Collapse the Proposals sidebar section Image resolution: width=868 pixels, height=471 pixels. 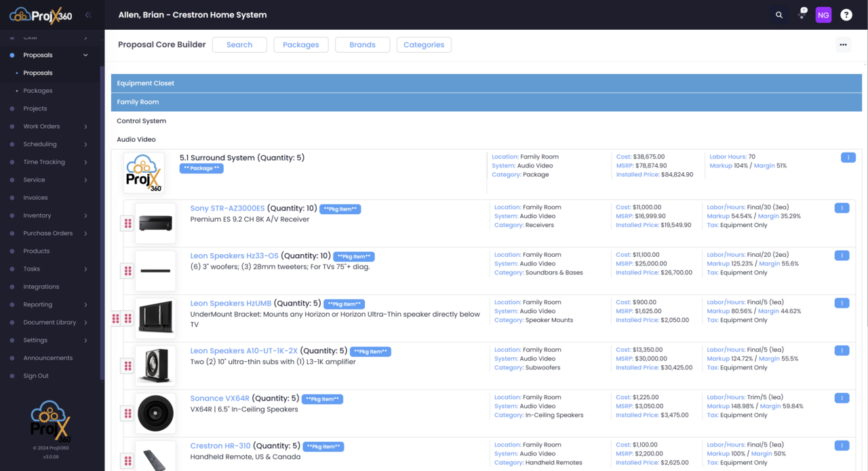point(85,55)
